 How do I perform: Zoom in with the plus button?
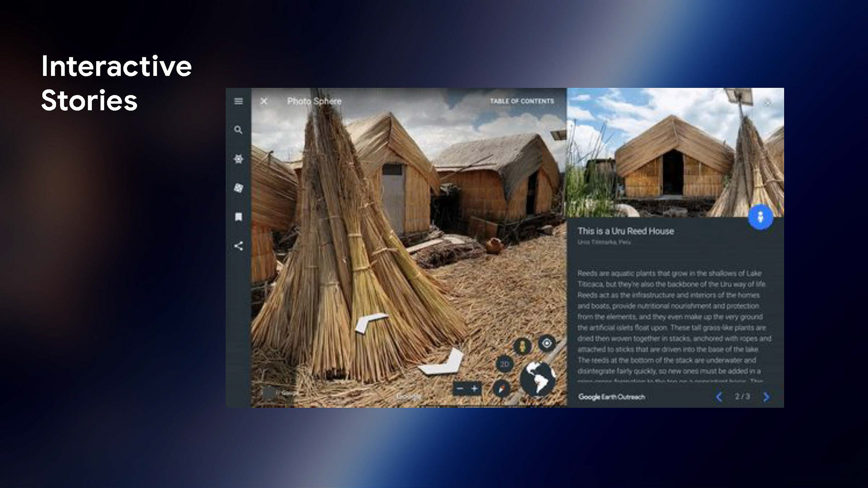[x=474, y=389]
